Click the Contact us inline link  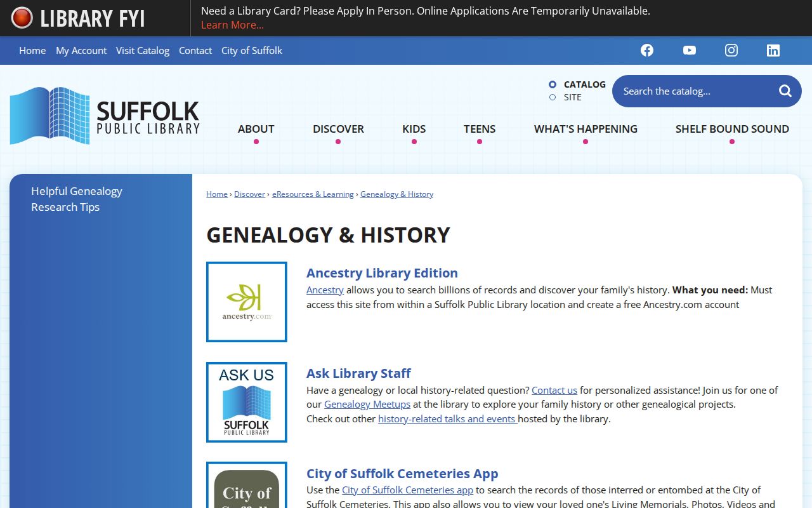point(554,391)
